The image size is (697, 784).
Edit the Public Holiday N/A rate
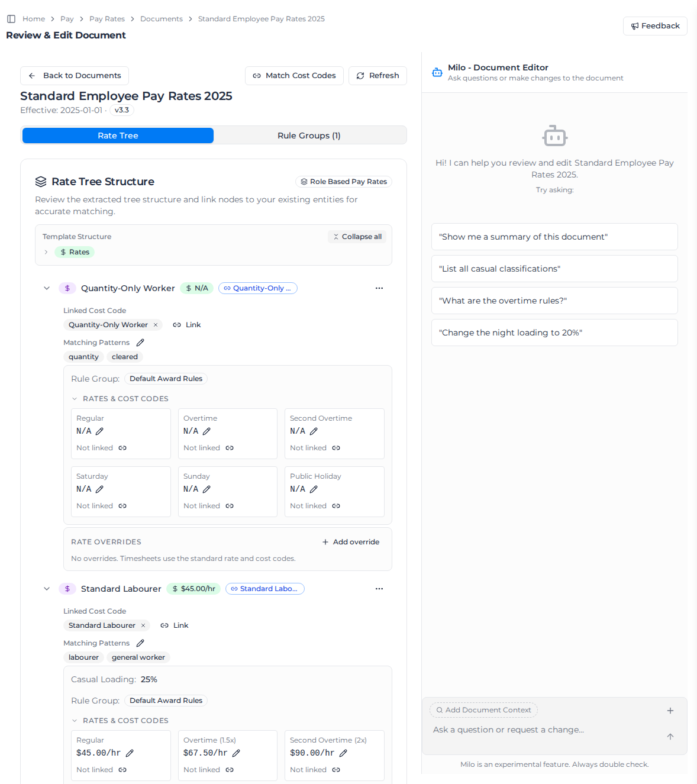click(314, 489)
